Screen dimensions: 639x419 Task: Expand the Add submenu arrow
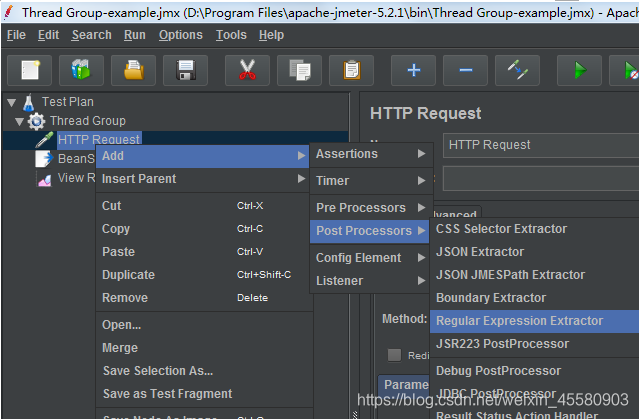(x=302, y=156)
